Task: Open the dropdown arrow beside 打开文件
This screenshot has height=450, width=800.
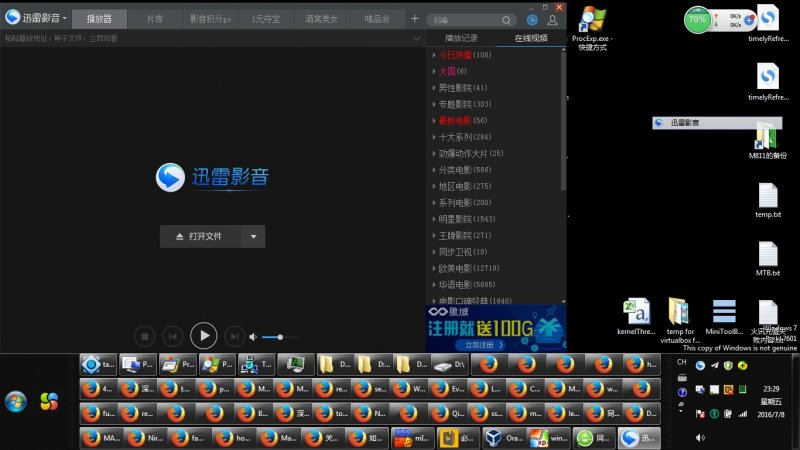Action: pos(254,236)
